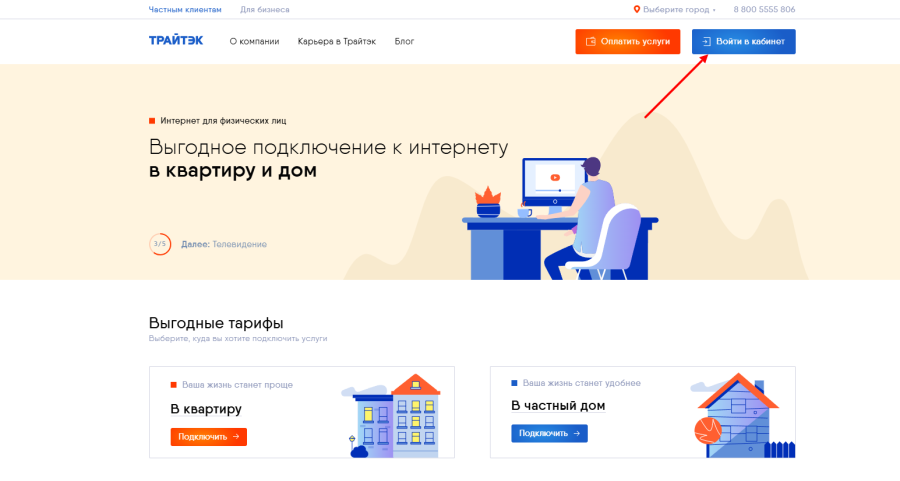Go to next slide Телевидение
This screenshot has height=481, width=900.
(x=224, y=244)
